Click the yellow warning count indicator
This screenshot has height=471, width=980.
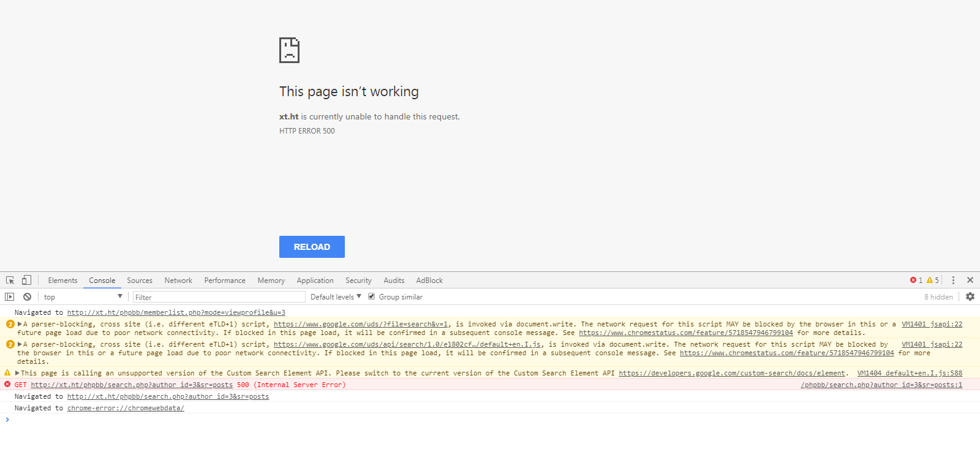(933, 280)
